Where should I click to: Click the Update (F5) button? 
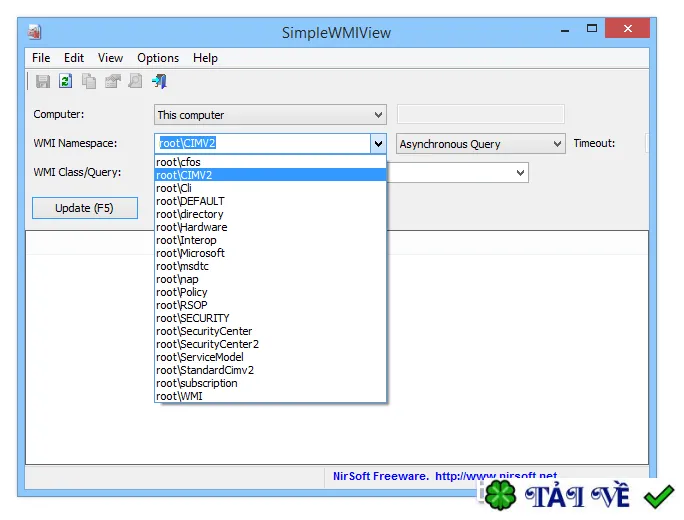coord(85,208)
